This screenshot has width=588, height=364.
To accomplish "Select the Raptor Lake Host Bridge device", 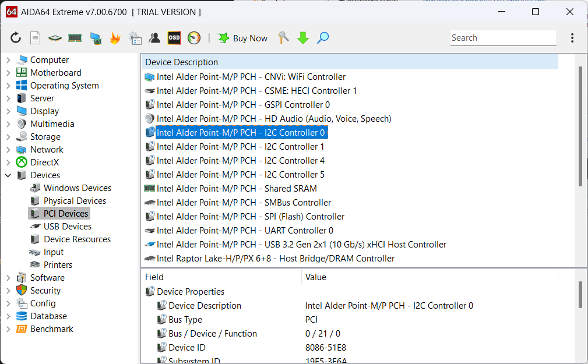I will tap(276, 259).
